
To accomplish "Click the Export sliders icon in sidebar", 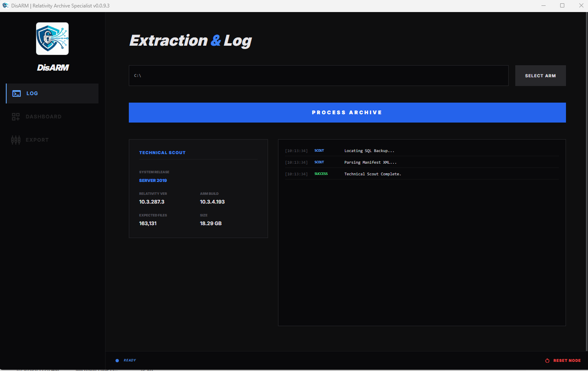I will click(16, 140).
